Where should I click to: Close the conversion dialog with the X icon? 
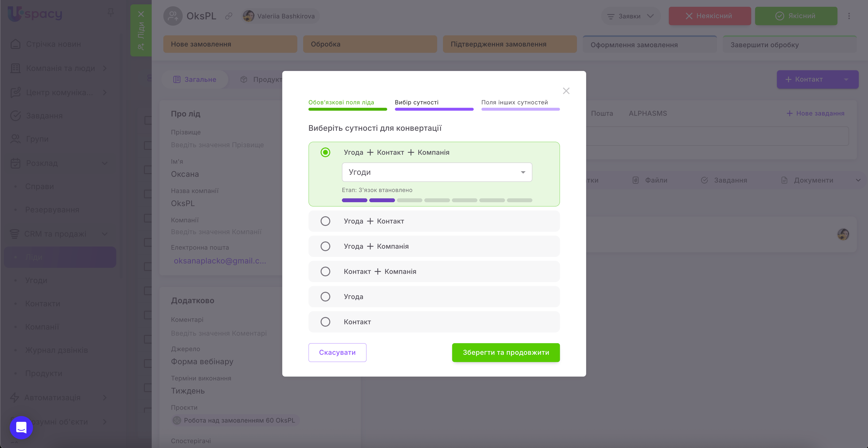click(x=566, y=91)
